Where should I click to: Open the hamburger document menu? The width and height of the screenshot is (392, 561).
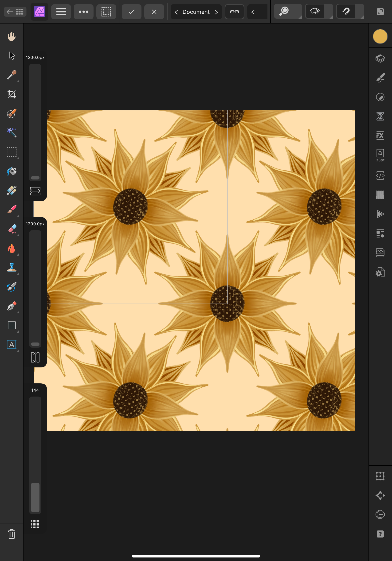61,12
